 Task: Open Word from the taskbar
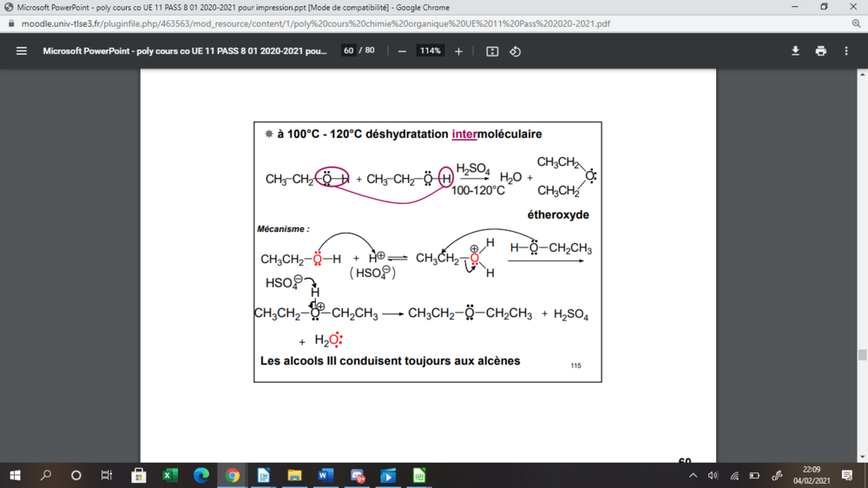[325, 475]
